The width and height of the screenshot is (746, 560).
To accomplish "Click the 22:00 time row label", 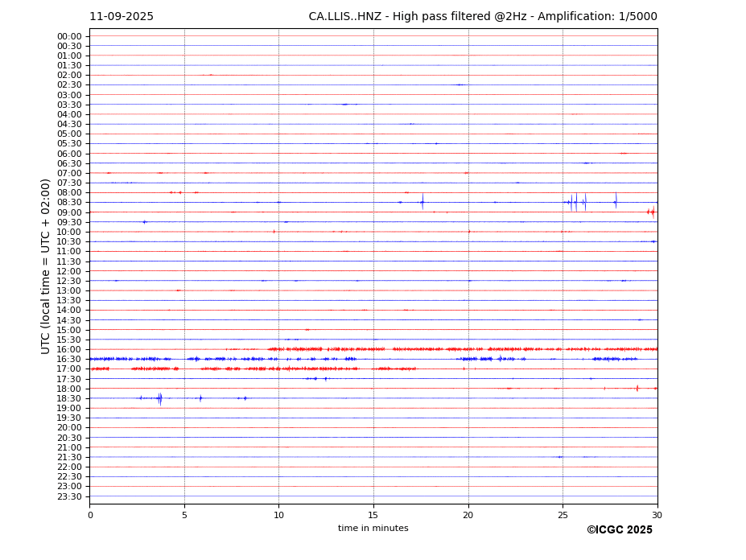I will [69, 467].
